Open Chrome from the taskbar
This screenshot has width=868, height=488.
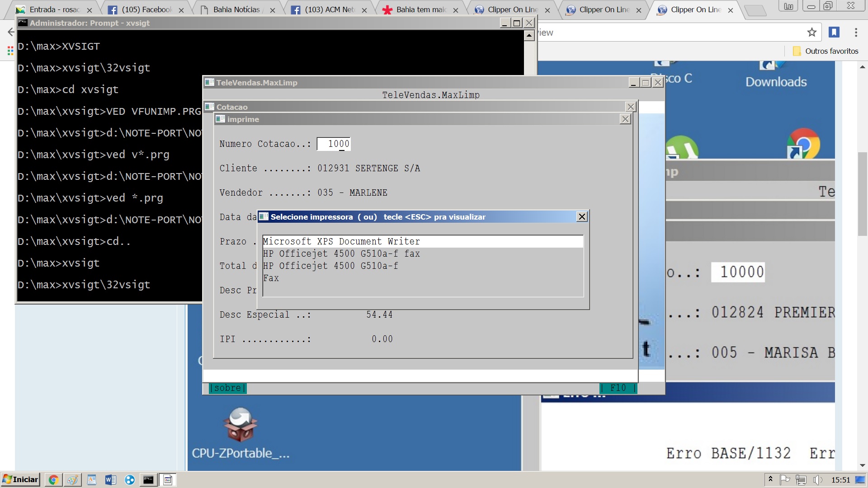coord(53,480)
